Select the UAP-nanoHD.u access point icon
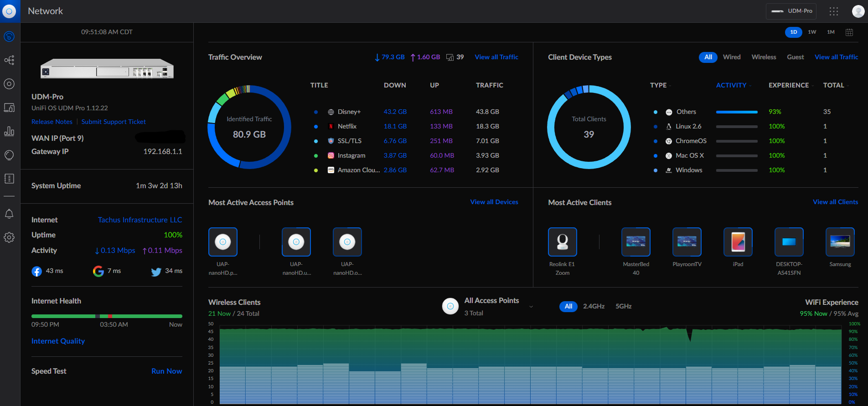Viewport: 868px width, 406px height. [x=296, y=242]
